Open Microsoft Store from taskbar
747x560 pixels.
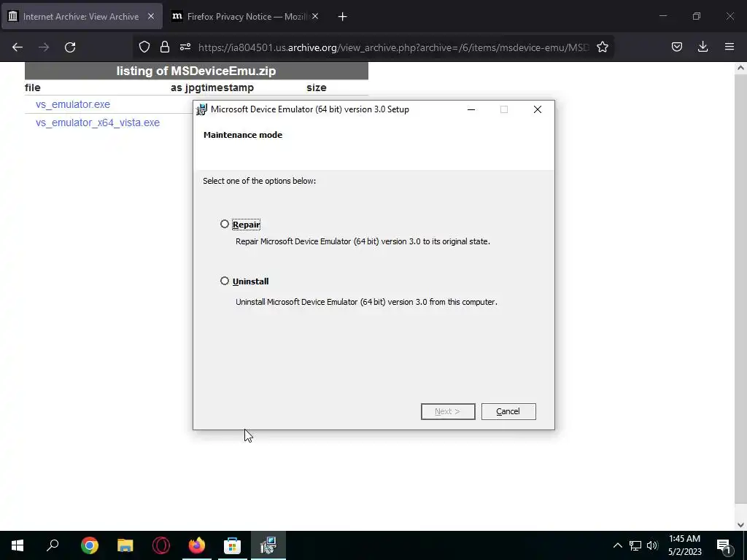[x=233, y=545]
